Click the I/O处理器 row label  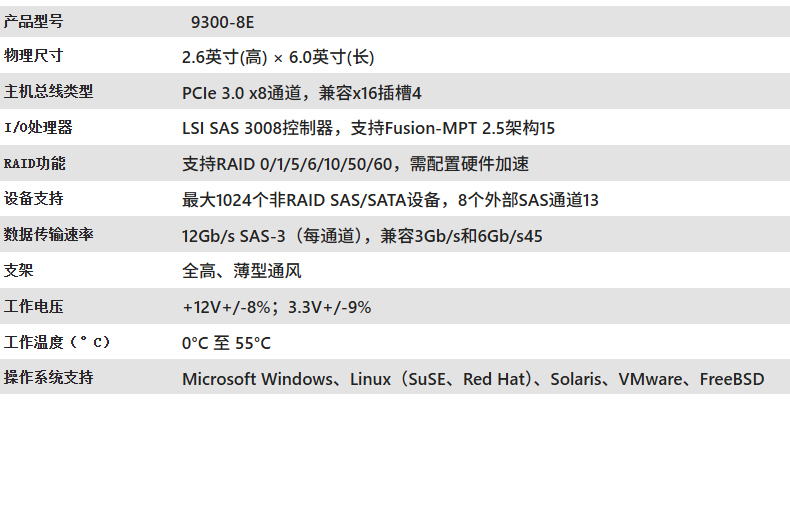point(39,127)
